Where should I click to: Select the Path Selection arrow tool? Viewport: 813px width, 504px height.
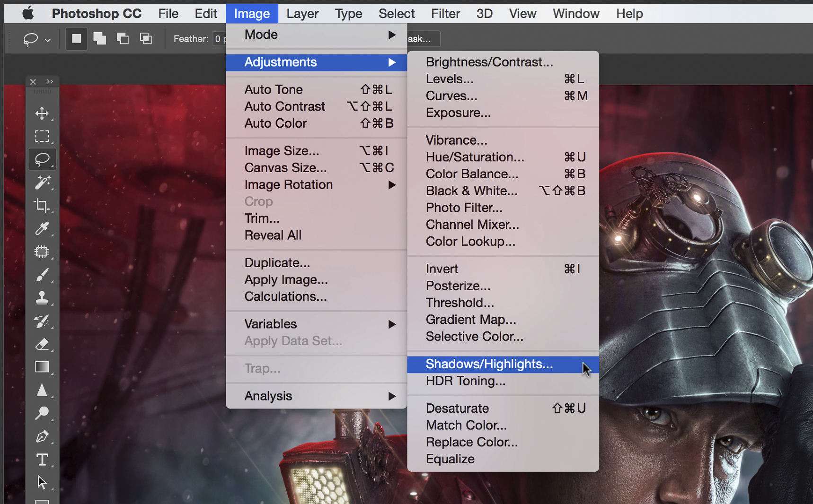point(42,483)
